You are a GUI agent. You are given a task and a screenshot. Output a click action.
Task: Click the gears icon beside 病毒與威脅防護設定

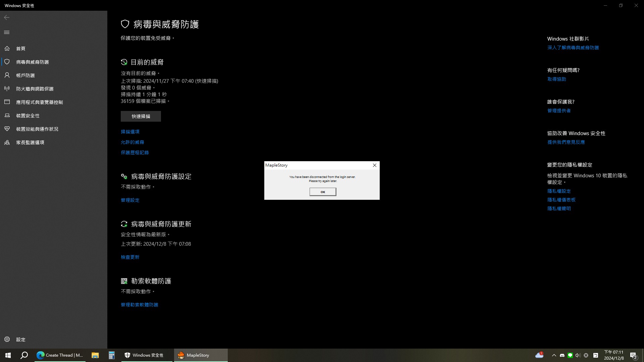click(124, 176)
